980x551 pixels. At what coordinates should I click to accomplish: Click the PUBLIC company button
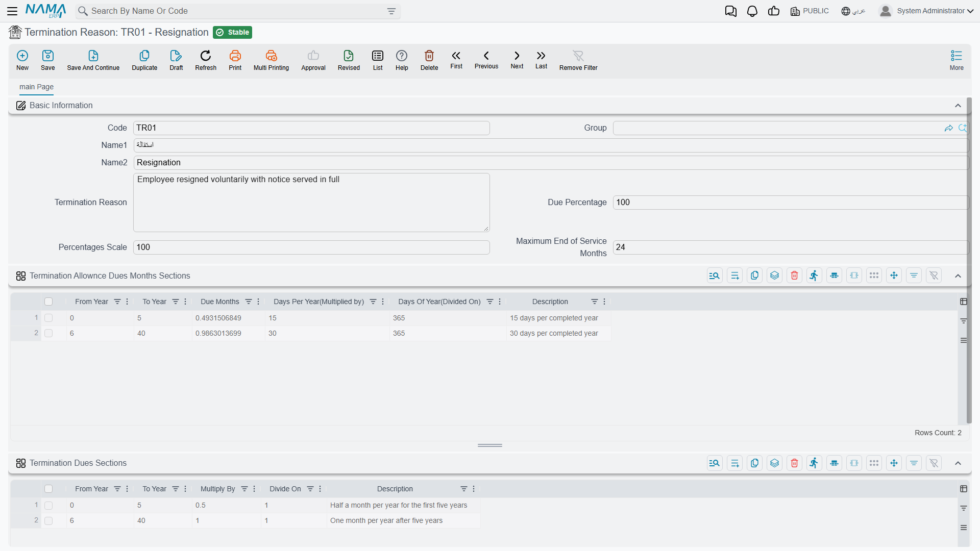810,11
